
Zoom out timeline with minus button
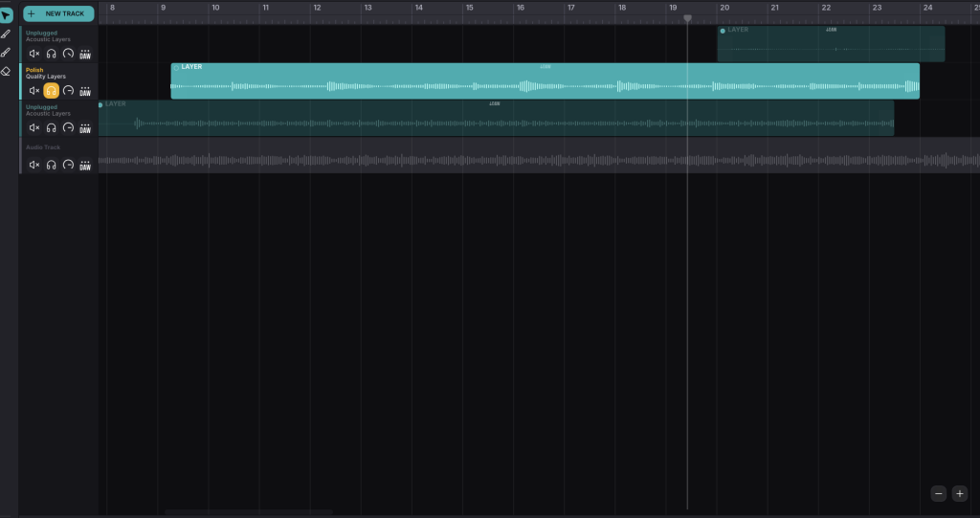(x=939, y=493)
